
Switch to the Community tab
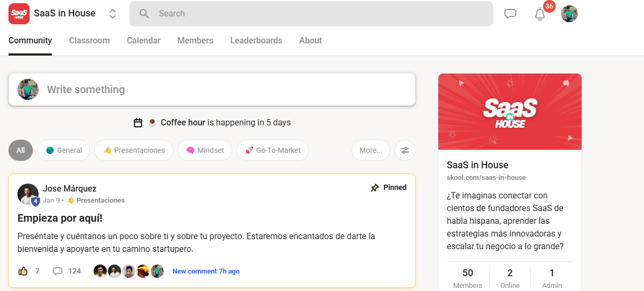[30, 41]
